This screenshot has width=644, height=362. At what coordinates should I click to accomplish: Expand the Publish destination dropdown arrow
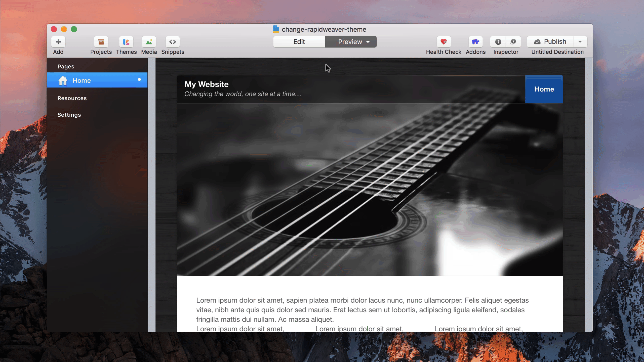580,42
